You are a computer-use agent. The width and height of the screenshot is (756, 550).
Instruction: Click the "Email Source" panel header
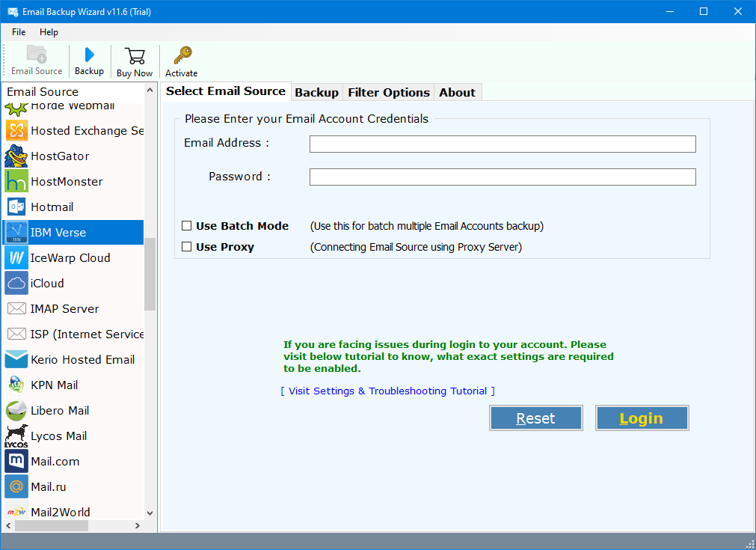[x=43, y=91]
